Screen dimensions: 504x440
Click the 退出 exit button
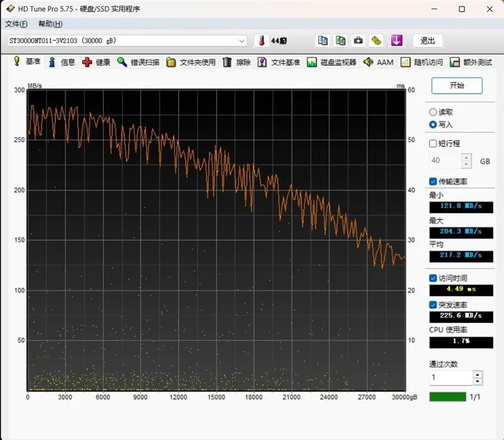pos(428,40)
